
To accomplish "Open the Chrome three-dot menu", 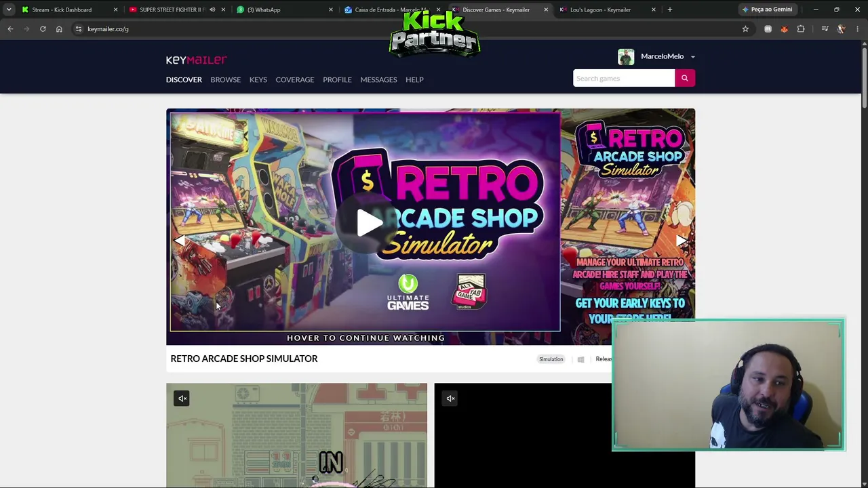I will (858, 29).
